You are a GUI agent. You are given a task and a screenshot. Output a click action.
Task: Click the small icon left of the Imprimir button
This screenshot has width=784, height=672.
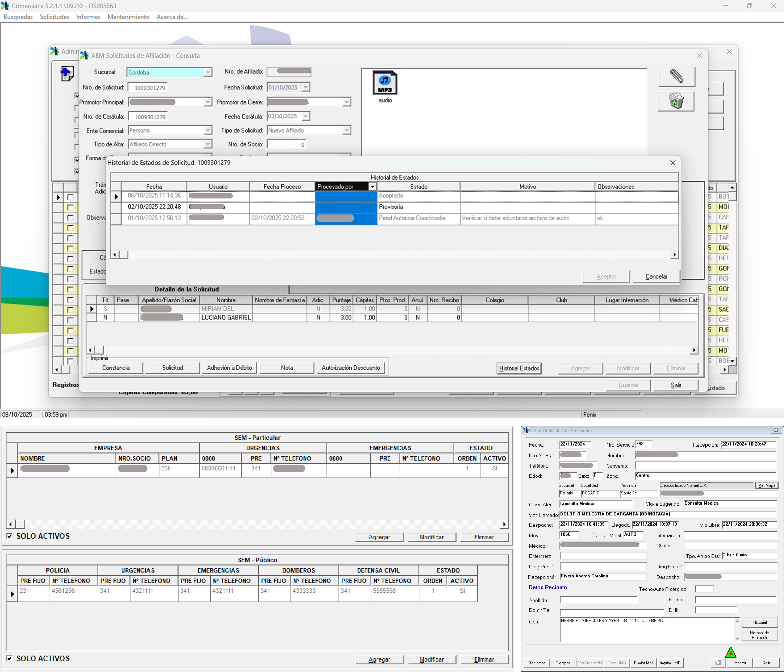click(718, 663)
